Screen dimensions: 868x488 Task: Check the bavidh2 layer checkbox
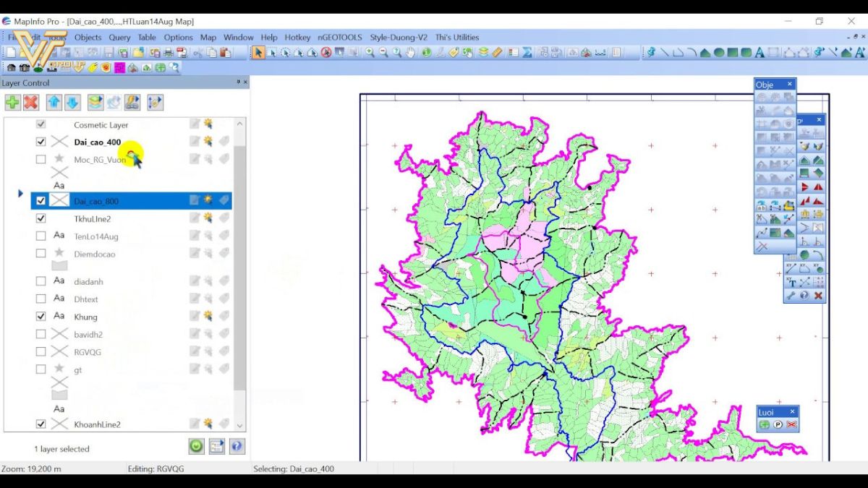[41, 334]
